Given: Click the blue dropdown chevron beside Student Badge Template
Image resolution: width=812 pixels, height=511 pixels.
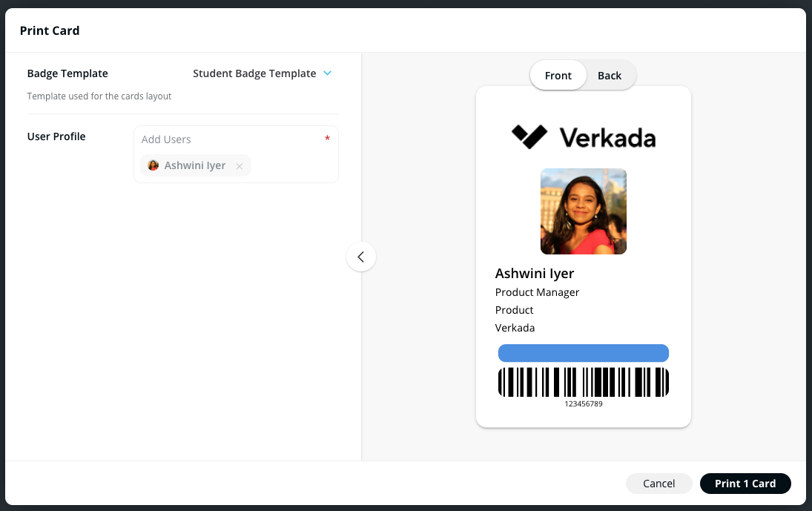Looking at the screenshot, I should [327, 73].
